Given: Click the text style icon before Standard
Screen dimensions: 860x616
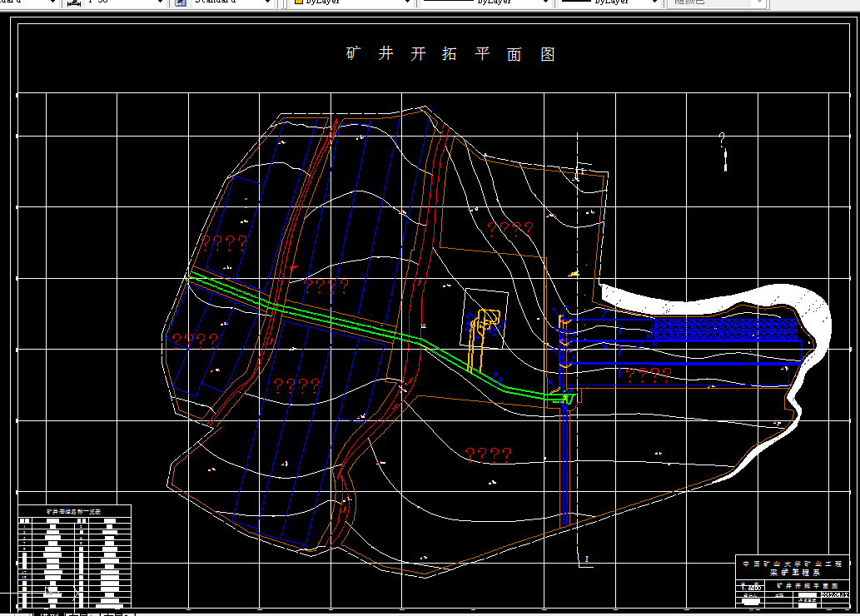Looking at the screenshot, I should click(181, 2).
